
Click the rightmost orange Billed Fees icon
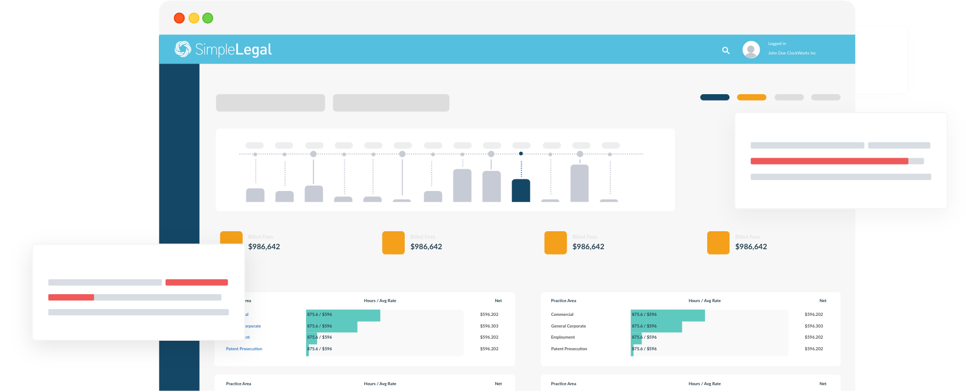coord(718,243)
